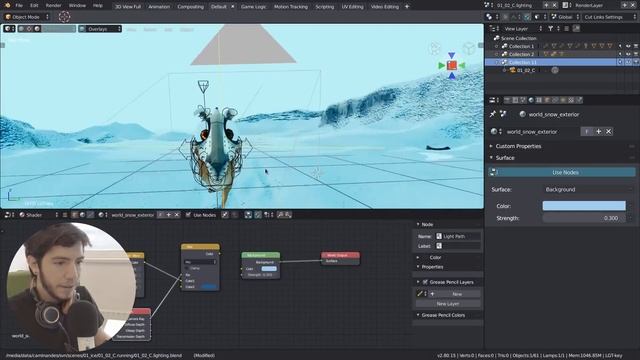
Task: Add a new workspace with plus icon
Action: tap(407, 7)
